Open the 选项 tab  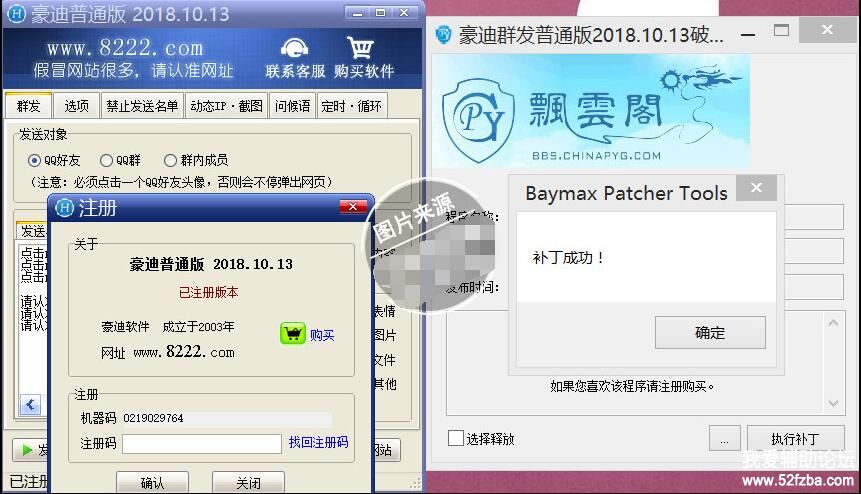click(76, 105)
